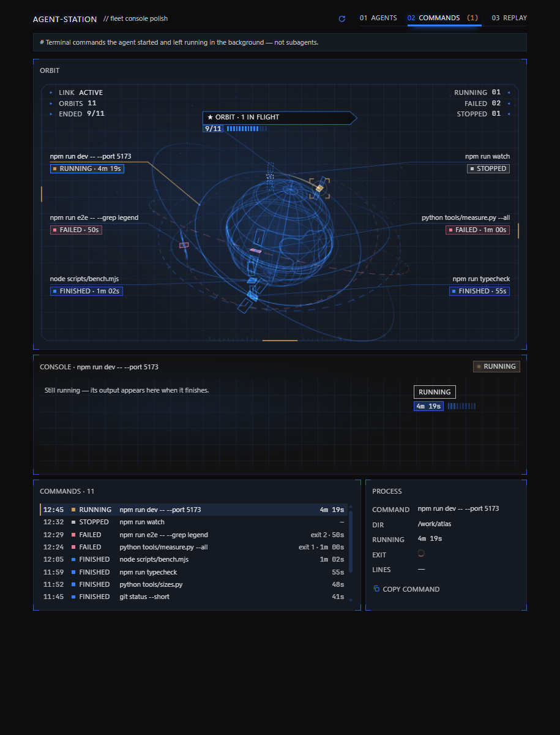
Task: Click the 'ORBITS 11' status line
Action: pyautogui.click(x=73, y=103)
